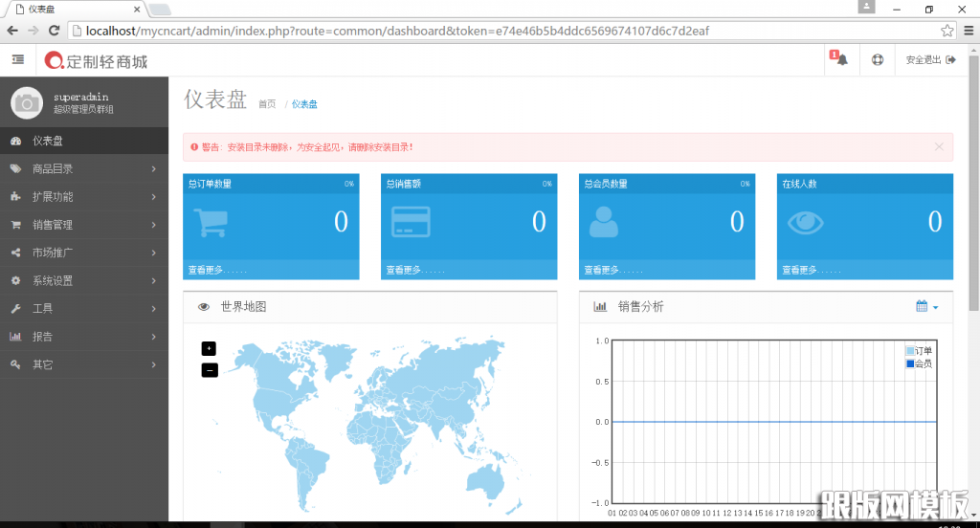This screenshot has height=528, width=980.
Task: Click the 会员 legend swatch
Action: click(x=910, y=363)
